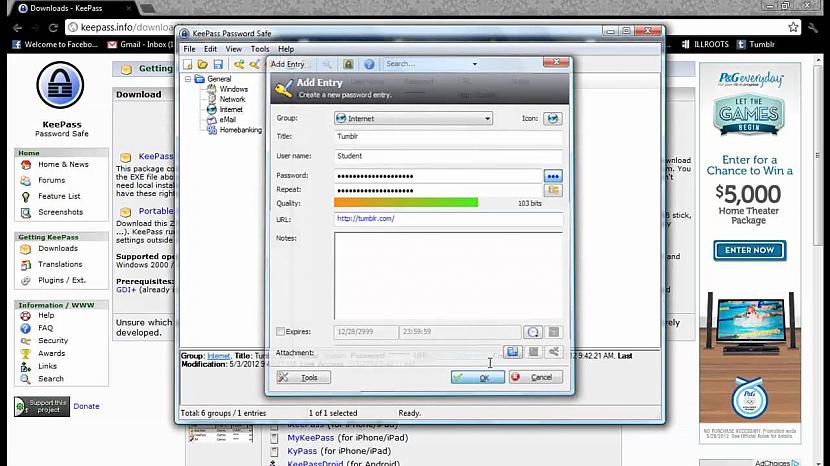Select the Homebanking group label
This screenshot has width=830, height=466.
click(241, 130)
